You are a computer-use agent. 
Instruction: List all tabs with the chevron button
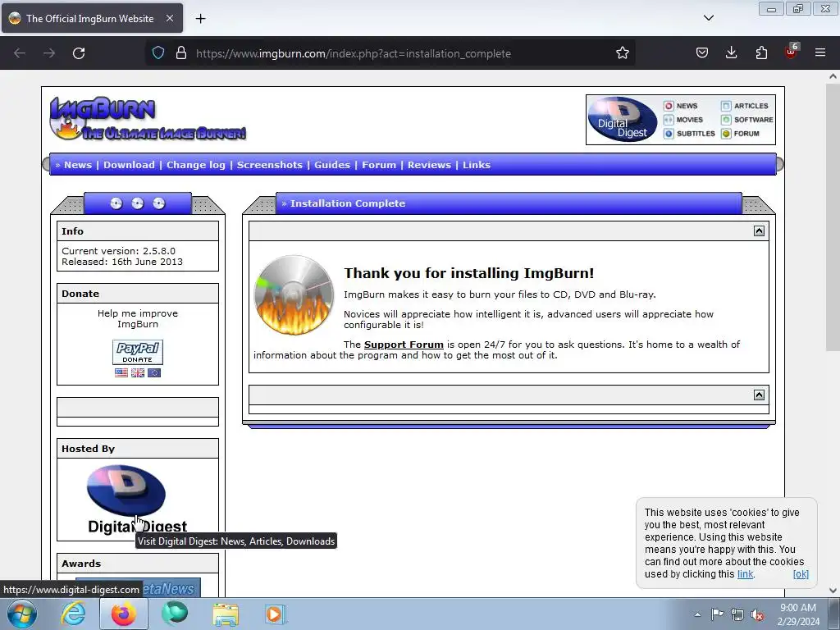(708, 18)
